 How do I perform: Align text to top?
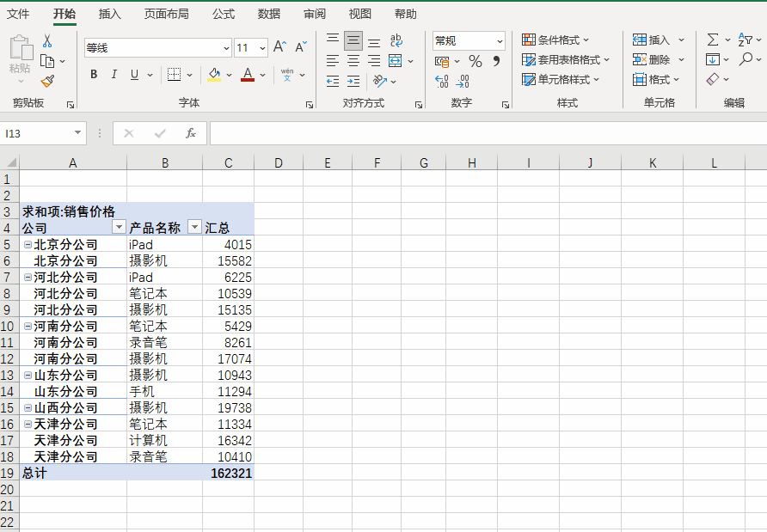[333, 40]
